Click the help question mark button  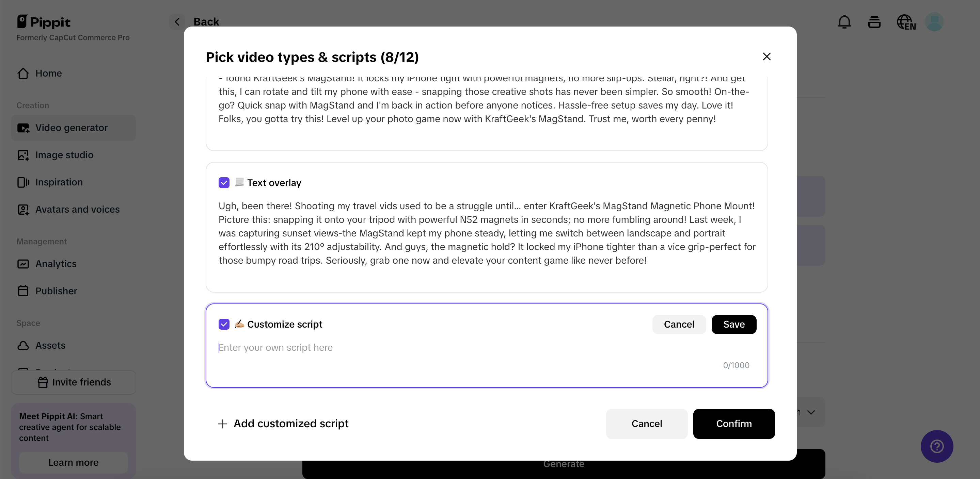tap(936, 446)
